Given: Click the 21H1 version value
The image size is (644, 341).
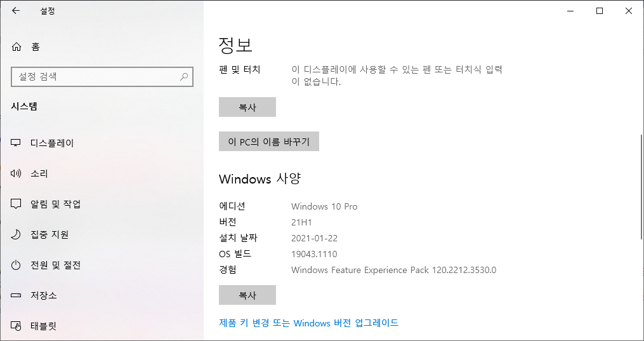Looking at the screenshot, I should coord(301,222).
